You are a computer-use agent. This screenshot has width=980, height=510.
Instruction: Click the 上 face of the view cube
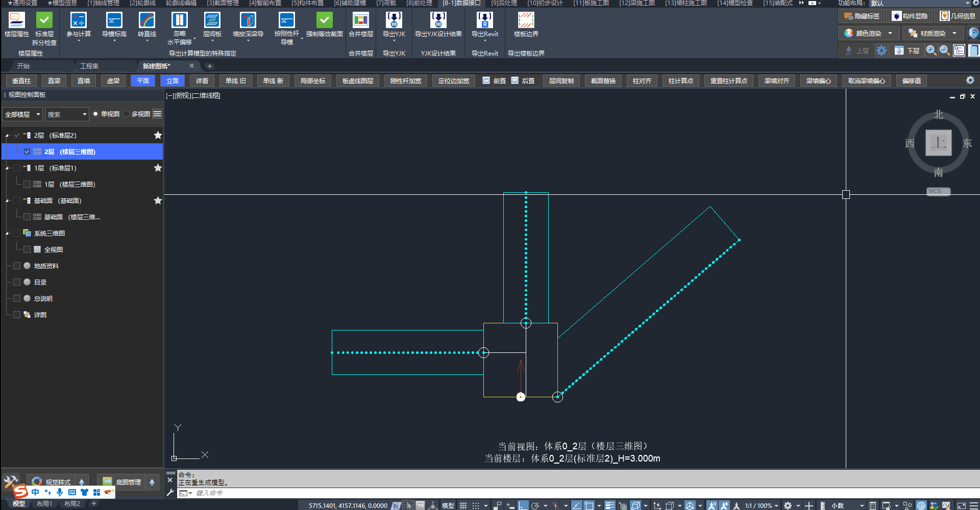pos(938,143)
